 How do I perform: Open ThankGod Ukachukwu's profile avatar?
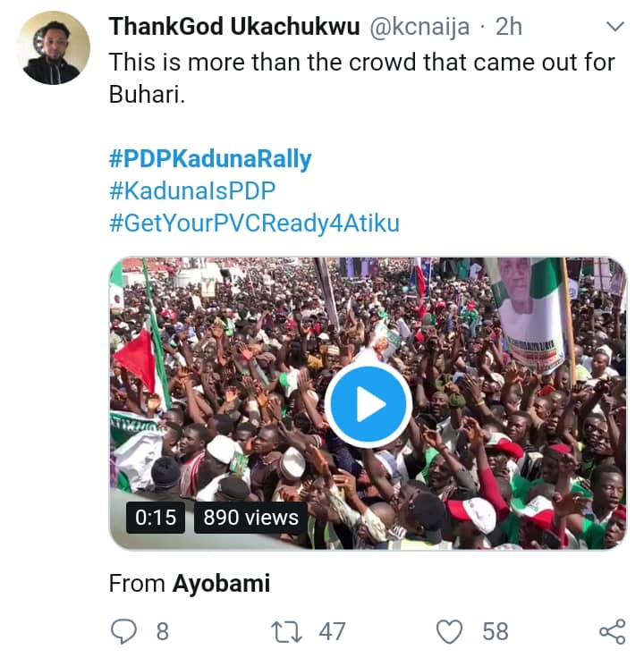pyautogui.click(x=54, y=48)
